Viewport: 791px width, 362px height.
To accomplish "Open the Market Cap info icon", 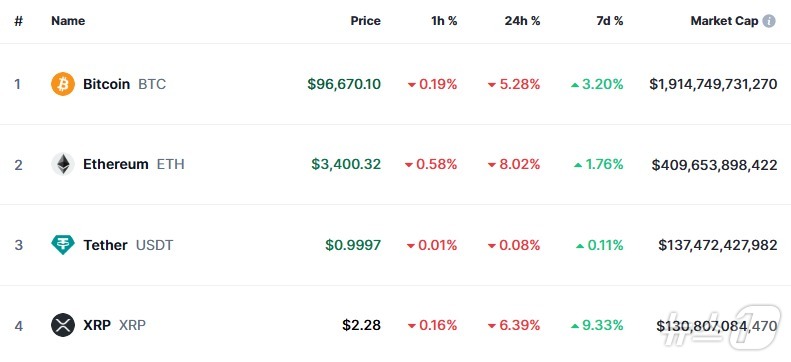I will point(769,21).
